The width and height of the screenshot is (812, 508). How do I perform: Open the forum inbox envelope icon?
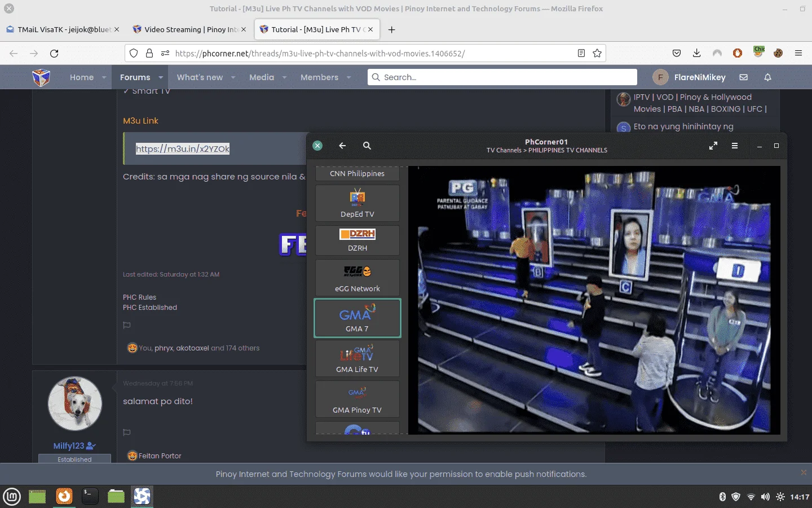tap(744, 77)
